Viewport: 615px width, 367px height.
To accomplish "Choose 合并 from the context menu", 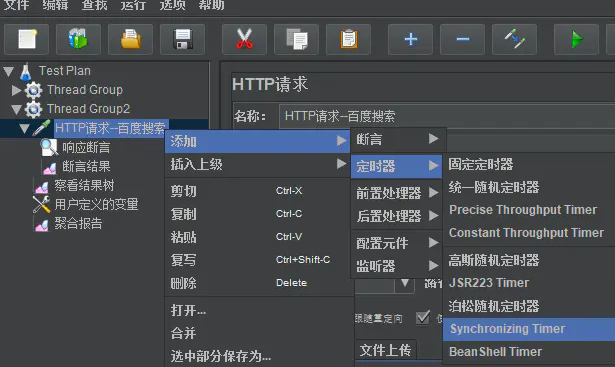I will [x=258, y=333].
